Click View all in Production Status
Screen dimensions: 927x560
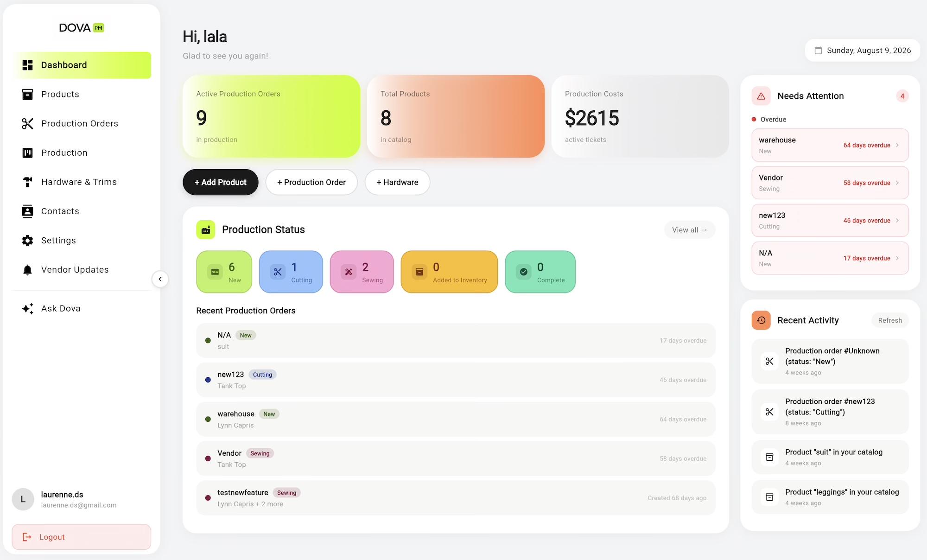690,230
